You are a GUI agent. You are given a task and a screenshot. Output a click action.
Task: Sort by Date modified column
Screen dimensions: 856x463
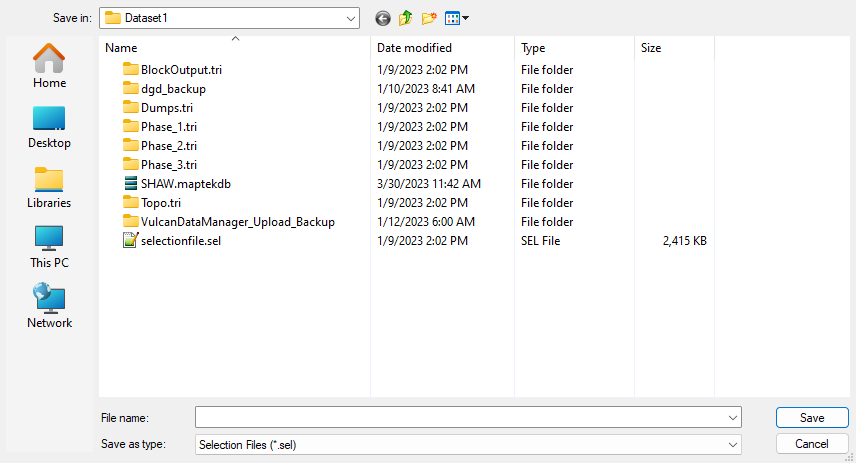414,48
